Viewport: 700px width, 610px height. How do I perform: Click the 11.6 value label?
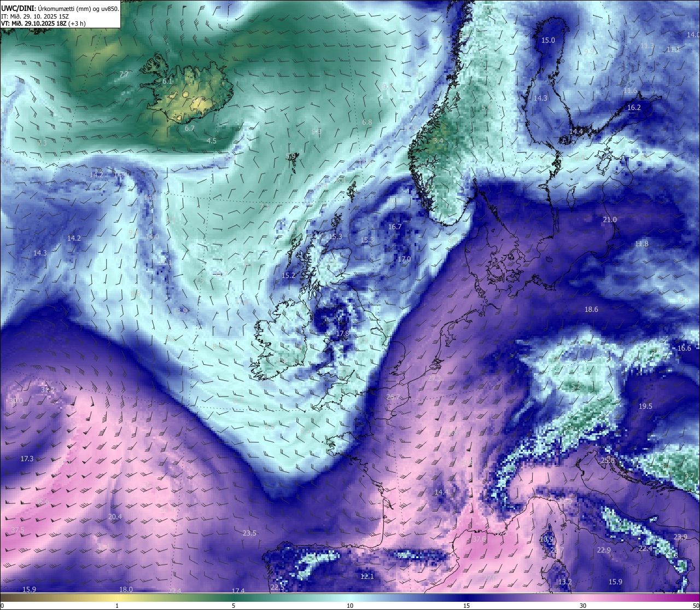630,90
